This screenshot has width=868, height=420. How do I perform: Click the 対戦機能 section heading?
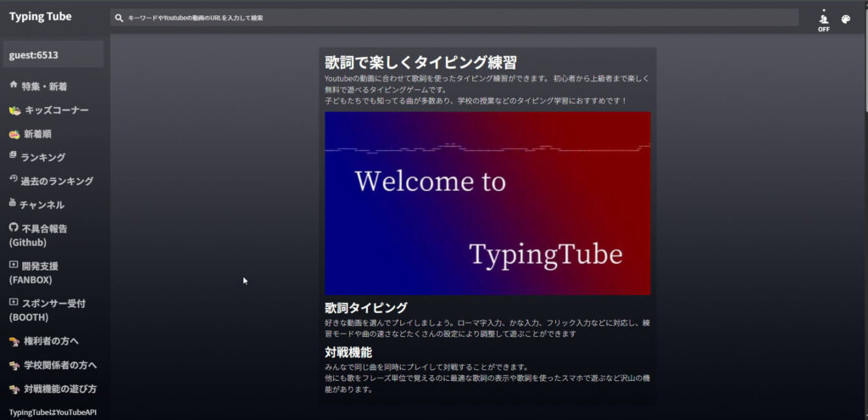(348, 352)
